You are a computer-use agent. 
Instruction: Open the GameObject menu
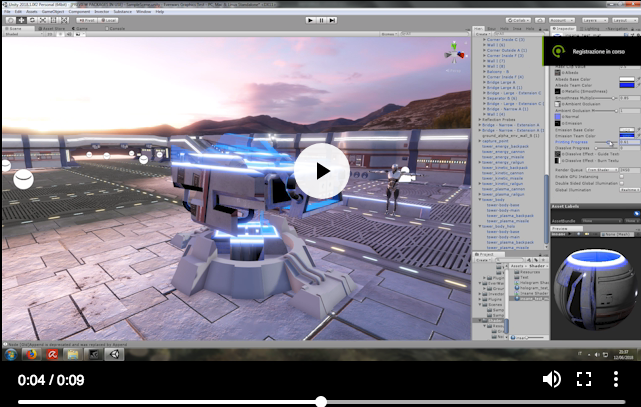[53, 11]
